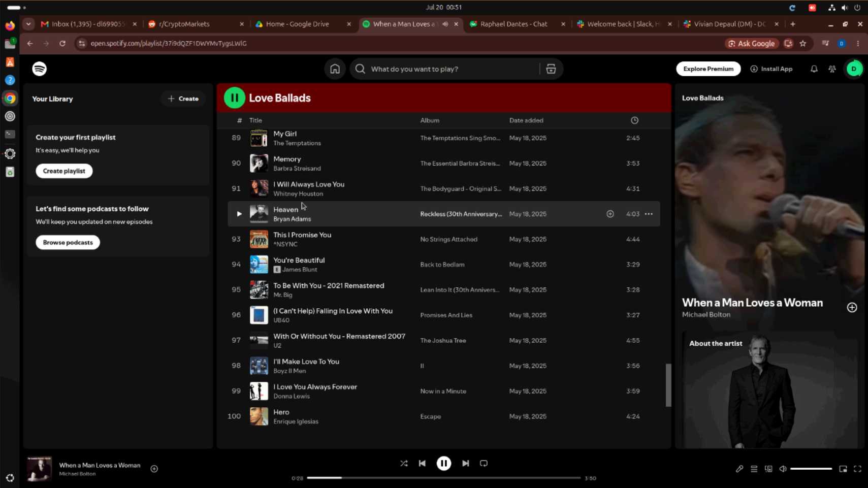
Task: Open Browse icon in search bar
Action: coord(551,69)
